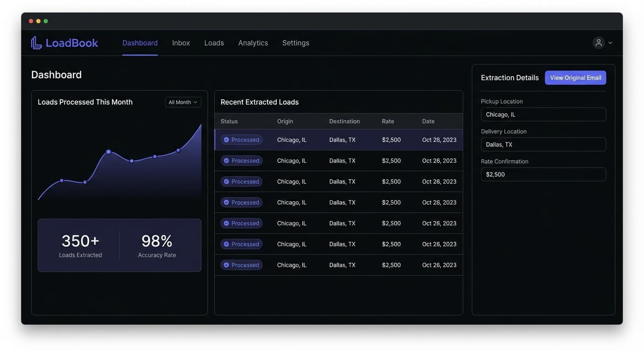Screen dimensions: 644x351
Task: Click the Processed badge on the bottom load row
Action: point(241,265)
